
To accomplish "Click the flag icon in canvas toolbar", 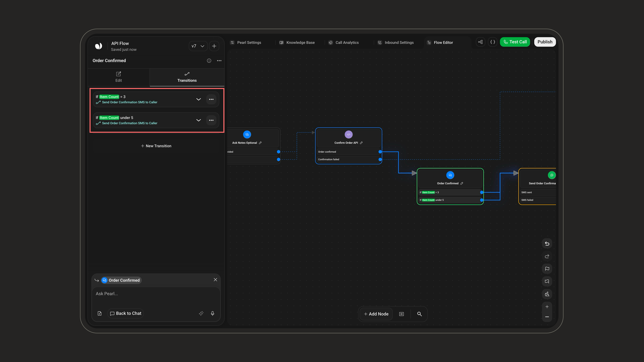I will 547,269.
